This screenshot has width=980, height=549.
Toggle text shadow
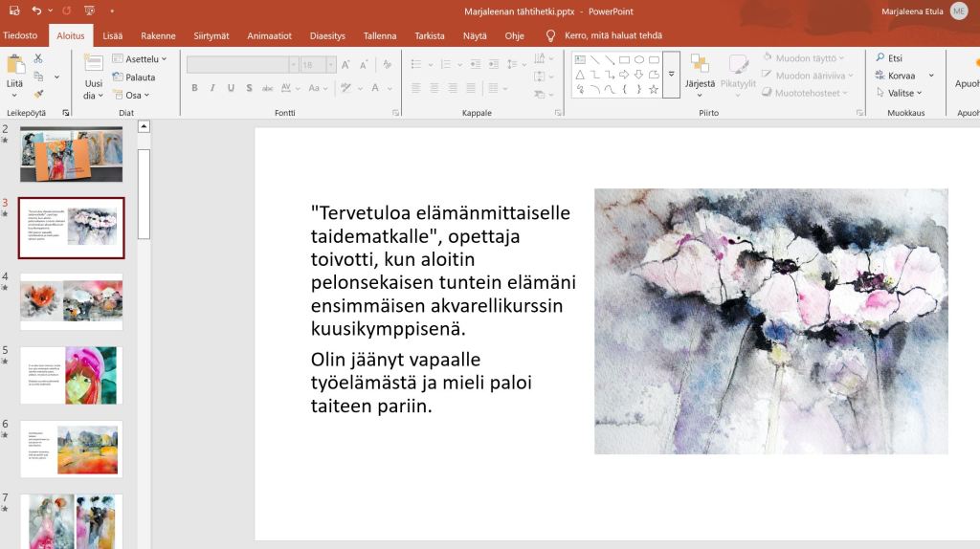[x=249, y=88]
